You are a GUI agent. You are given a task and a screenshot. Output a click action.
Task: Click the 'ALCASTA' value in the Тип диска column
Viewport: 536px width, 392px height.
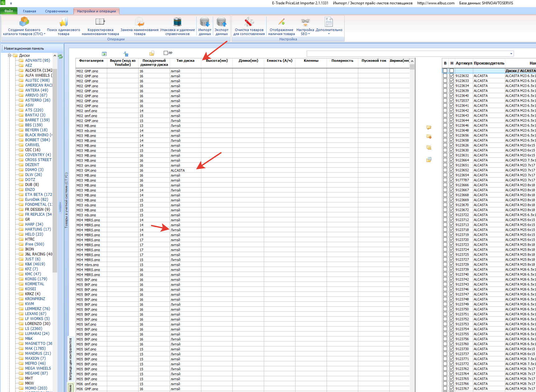pyautogui.click(x=178, y=170)
